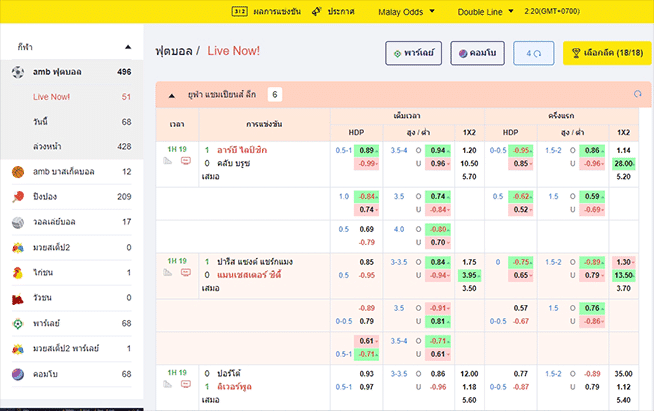The image size is (654, 411).
Task: Select the Muay Step2 parlay icon
Action: tap(18, 348)
